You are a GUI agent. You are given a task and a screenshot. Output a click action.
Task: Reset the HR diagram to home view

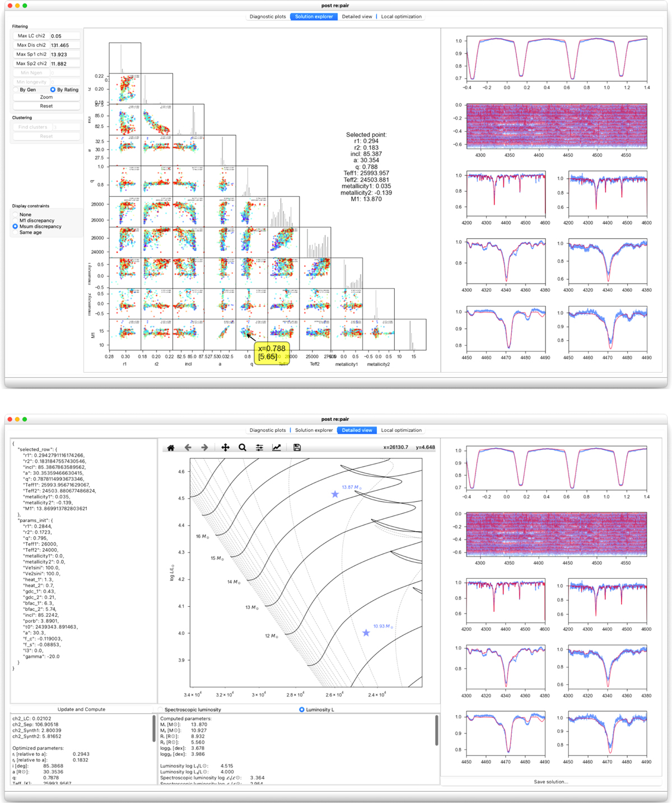point(171,448)
